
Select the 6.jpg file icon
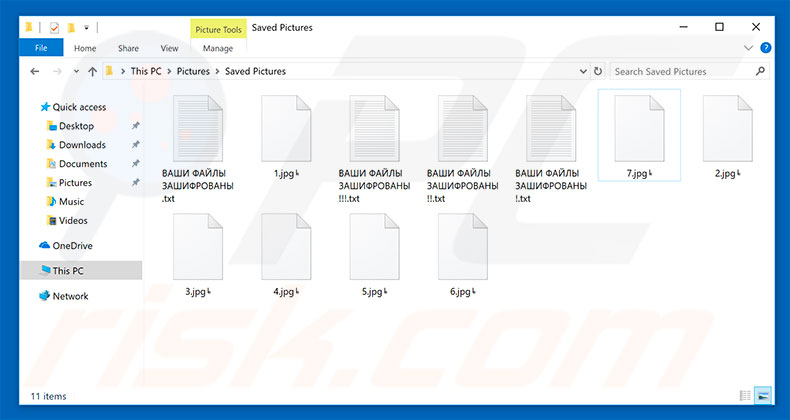pyautogui.click(x=463, y=247)
